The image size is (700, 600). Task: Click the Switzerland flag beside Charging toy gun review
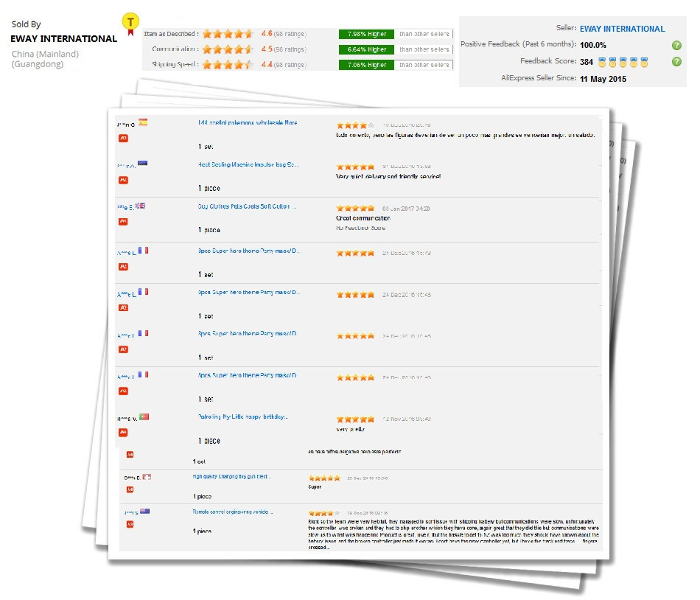(147, 477)
